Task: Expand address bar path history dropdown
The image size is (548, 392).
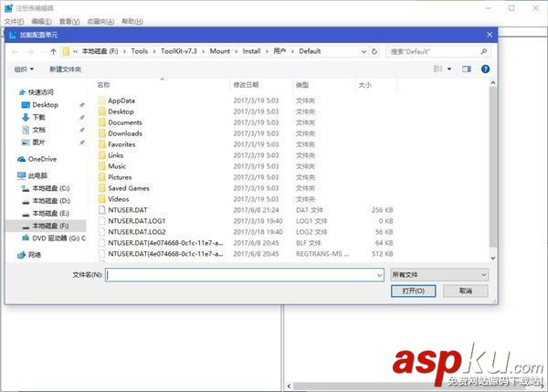Action: pyautogui.click(x=364, y=51)
